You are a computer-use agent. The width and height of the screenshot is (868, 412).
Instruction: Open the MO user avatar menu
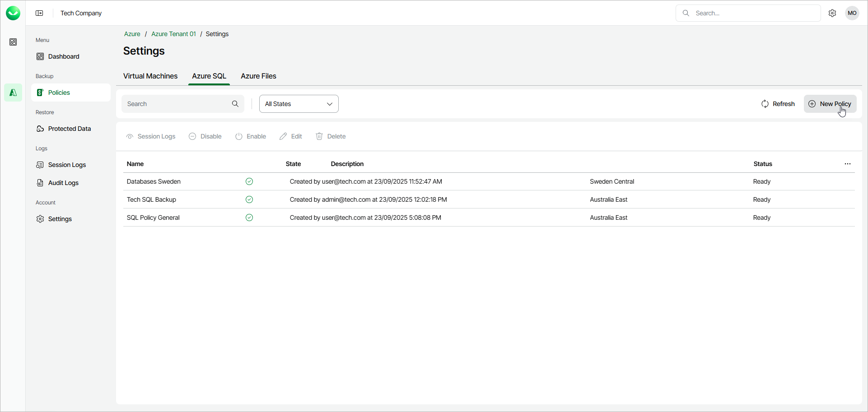tap(852, 13)
